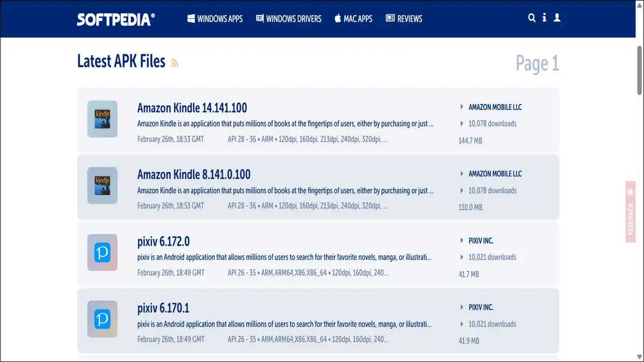644x362 pixels.
Task: Click 110.0 MB file size text
Action: 470,207
